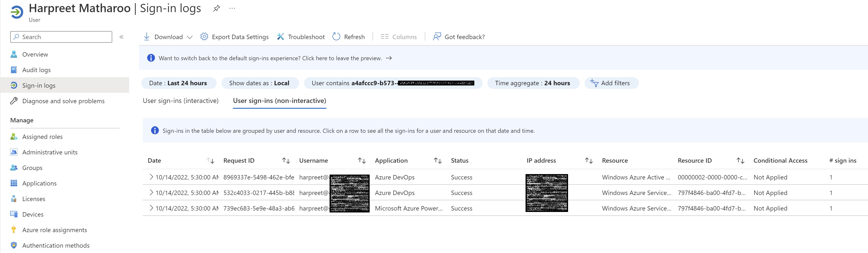
Task: Refresh the sign-in logs
Action: pos(349,37)
